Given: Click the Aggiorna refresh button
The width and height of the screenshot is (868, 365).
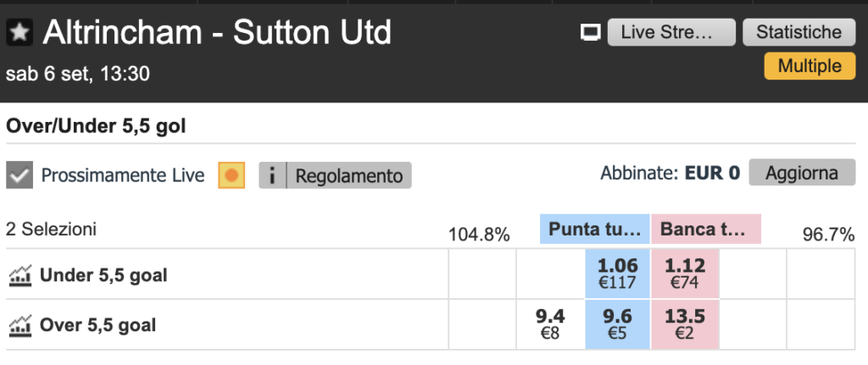Looking at the screenshot, I should 802,173.
